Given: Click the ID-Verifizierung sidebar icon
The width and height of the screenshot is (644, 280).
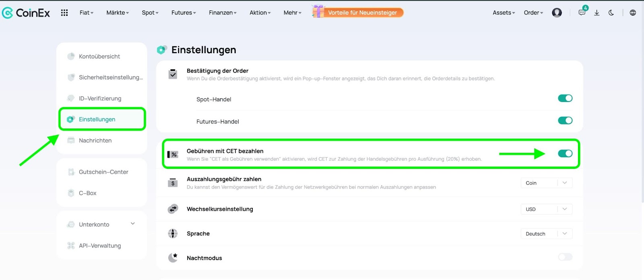Looking at the screenshot, I should click(x=71, y=98).
